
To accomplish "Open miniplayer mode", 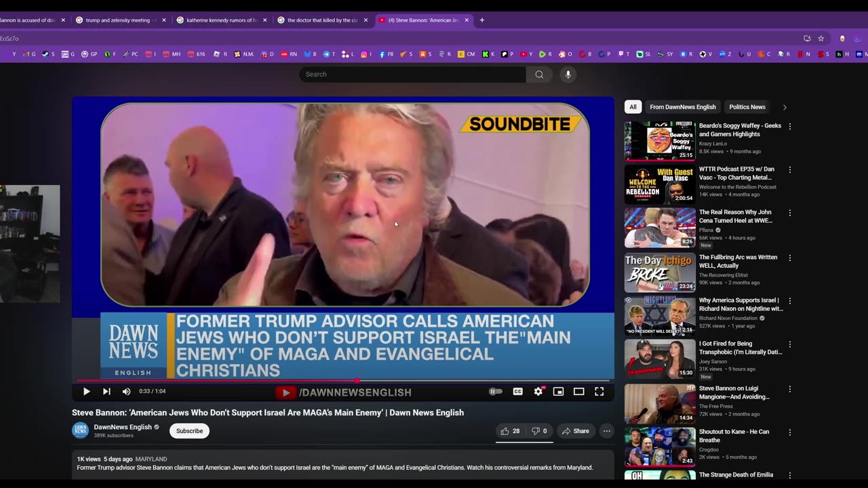I will click(x=558, y=391).
